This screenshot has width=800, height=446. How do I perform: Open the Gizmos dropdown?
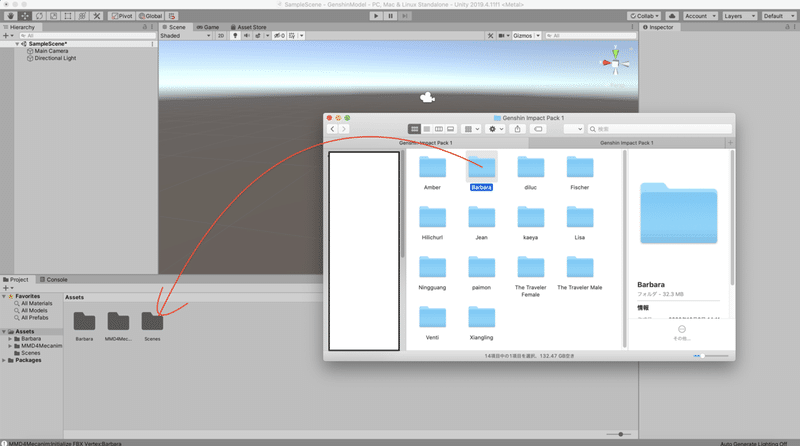pos(527,36)
